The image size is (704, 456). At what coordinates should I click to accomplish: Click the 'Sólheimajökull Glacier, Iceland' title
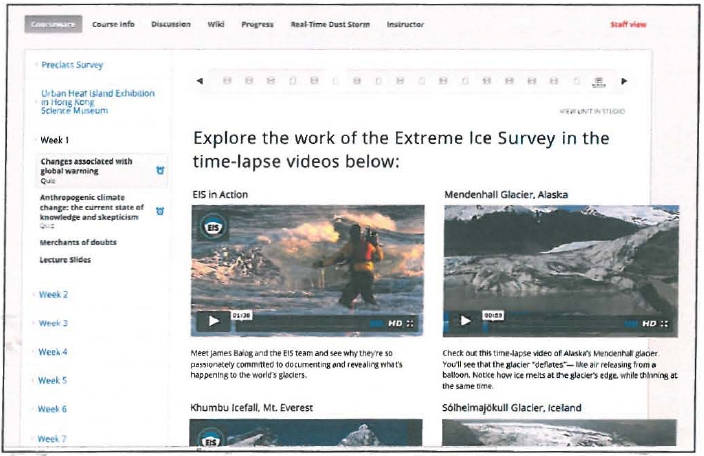pos(512,408)
